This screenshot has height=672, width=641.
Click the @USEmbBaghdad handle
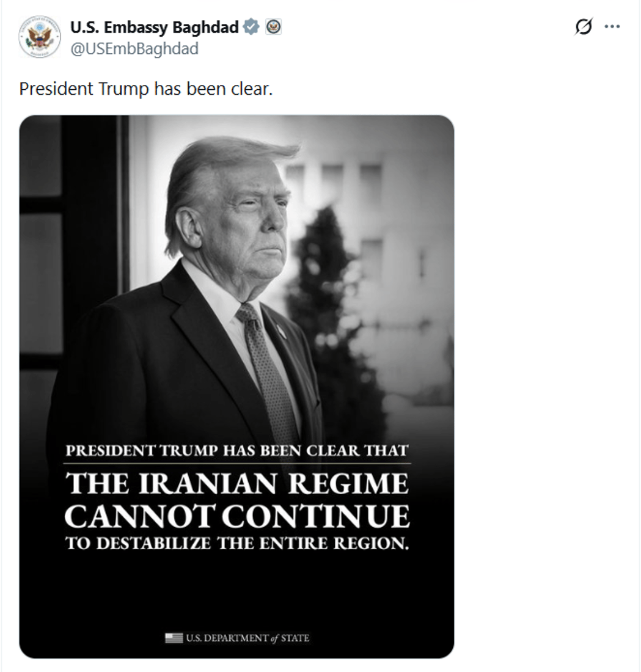[x=134, y=49]
